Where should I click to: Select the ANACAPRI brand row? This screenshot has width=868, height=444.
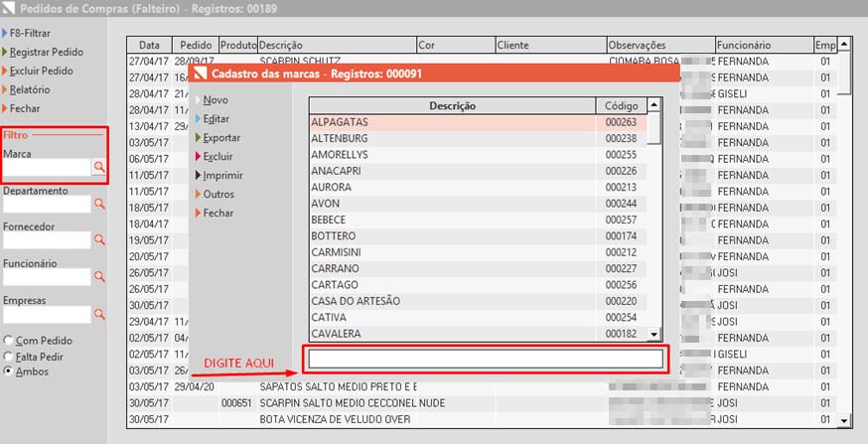tap(478, 171)
